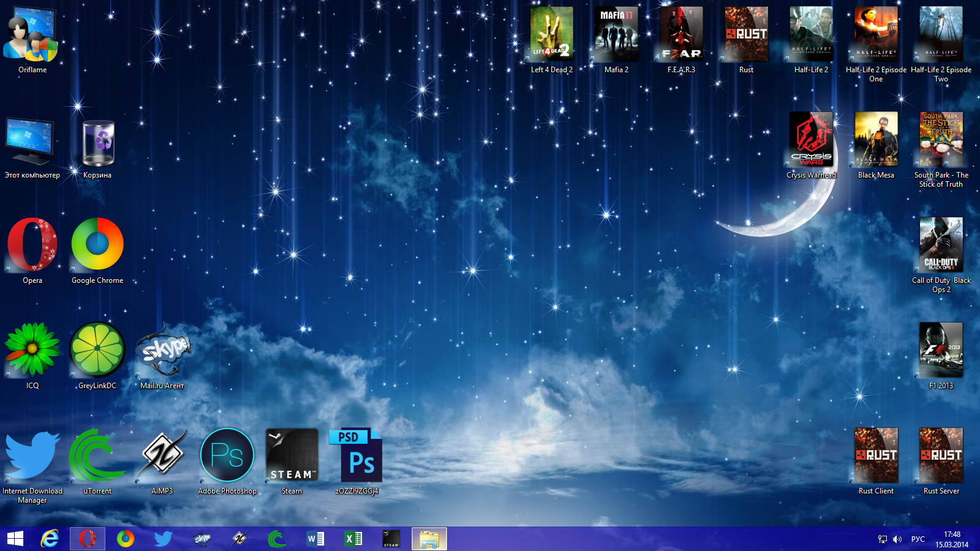Image resolution: width=980 pixels, height=551 pixels.
Task: Open Mail.ru Агент shortcut
Action: (162, 357)
